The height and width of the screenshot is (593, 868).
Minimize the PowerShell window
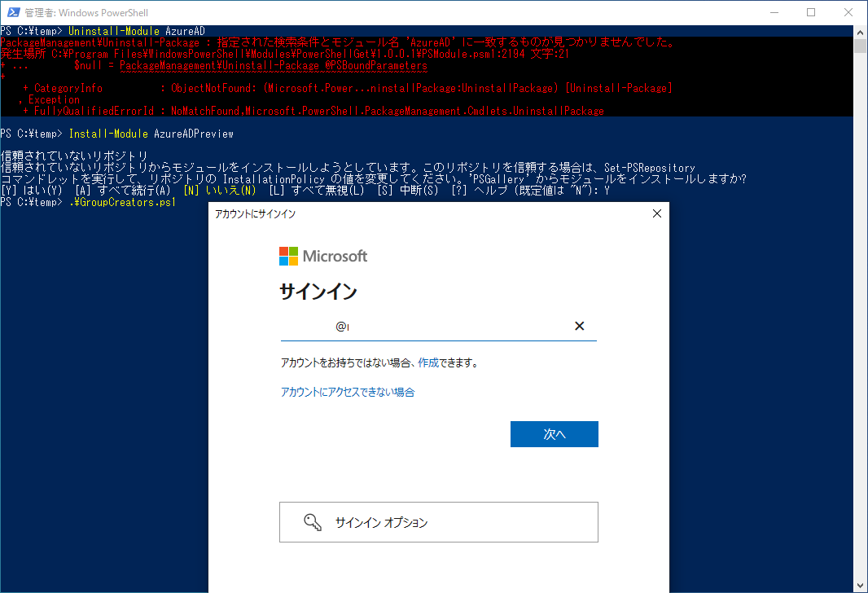point(774,12)
